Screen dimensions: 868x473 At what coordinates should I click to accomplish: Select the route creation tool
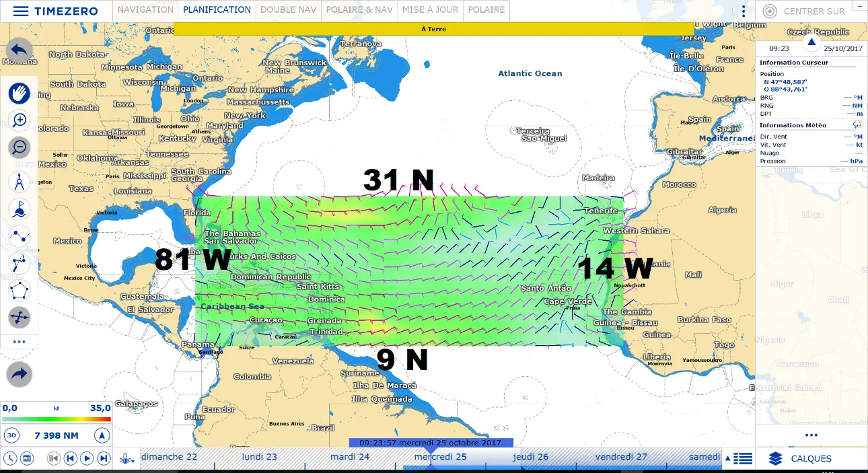point(20,235)
